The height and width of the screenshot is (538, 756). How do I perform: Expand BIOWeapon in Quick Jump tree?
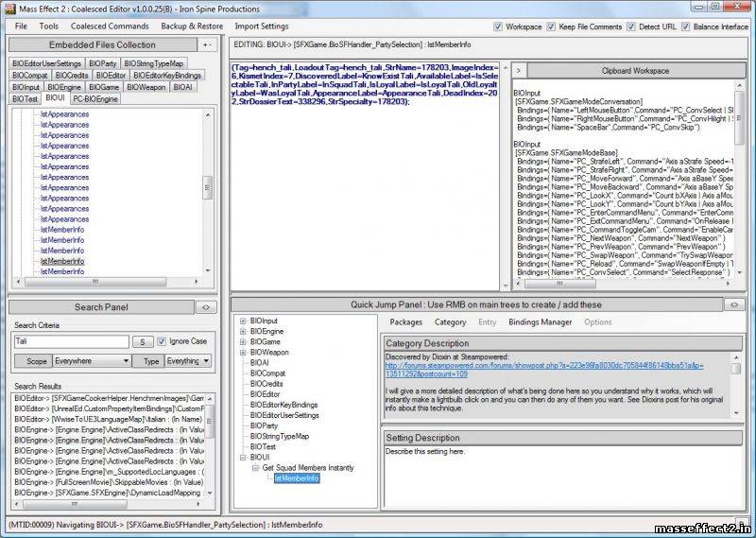click(x=243, y=353)
